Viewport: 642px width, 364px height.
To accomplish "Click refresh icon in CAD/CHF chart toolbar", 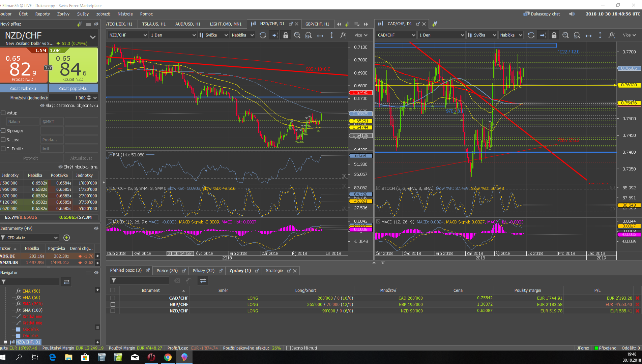I will coord(531,35).
